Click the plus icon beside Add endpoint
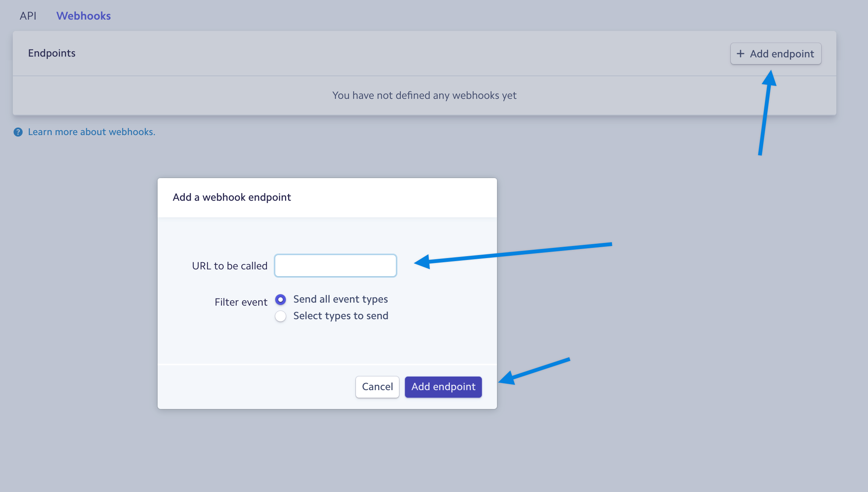This screenshot has width=868, height=492. click(x=741, y=54)
